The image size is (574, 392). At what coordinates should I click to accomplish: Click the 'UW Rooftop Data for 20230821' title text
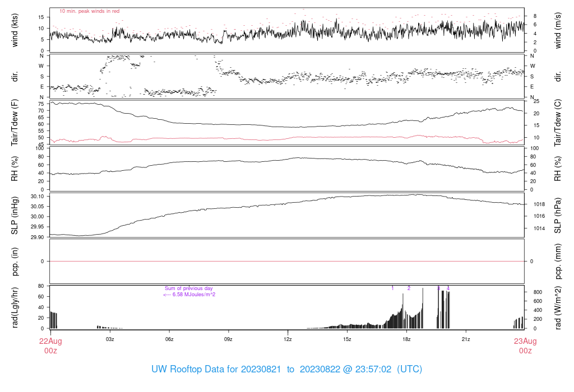(216, 369)
